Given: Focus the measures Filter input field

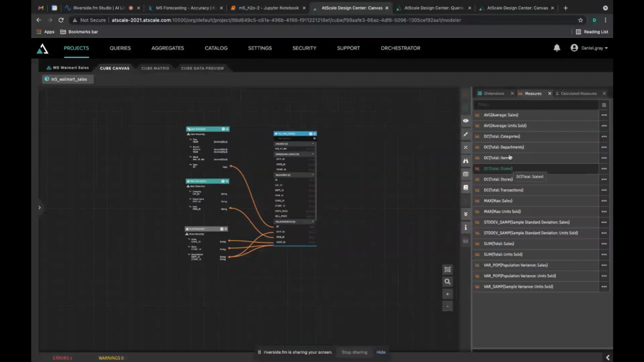Looking at the screenshot, I should pos(536,105).
